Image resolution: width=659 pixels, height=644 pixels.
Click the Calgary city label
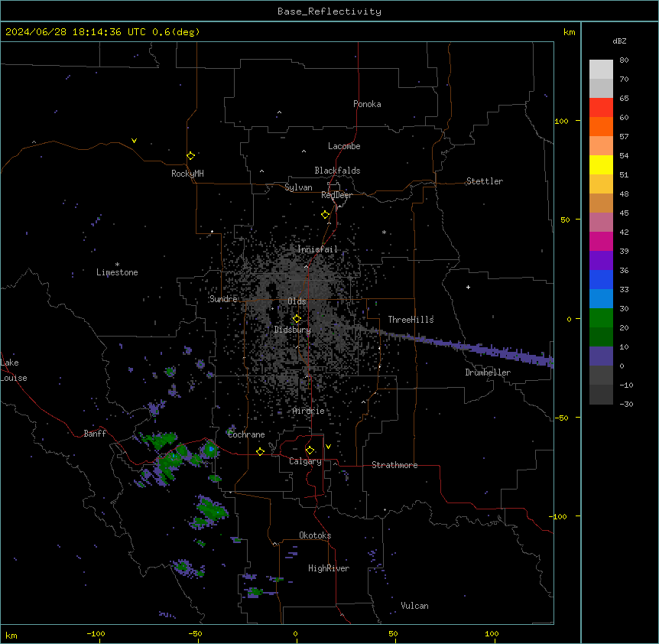coord(305,461)
